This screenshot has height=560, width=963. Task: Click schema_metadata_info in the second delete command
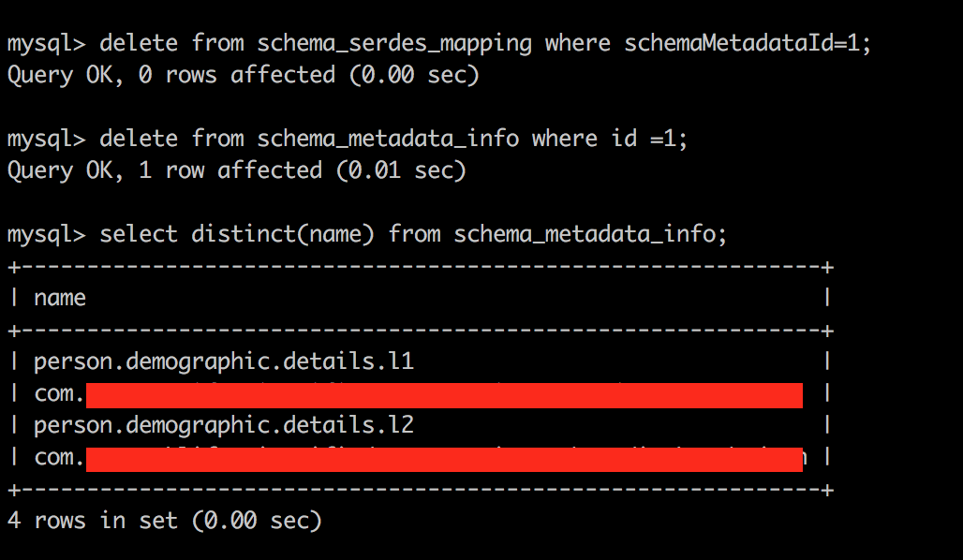tap(388, 139)
